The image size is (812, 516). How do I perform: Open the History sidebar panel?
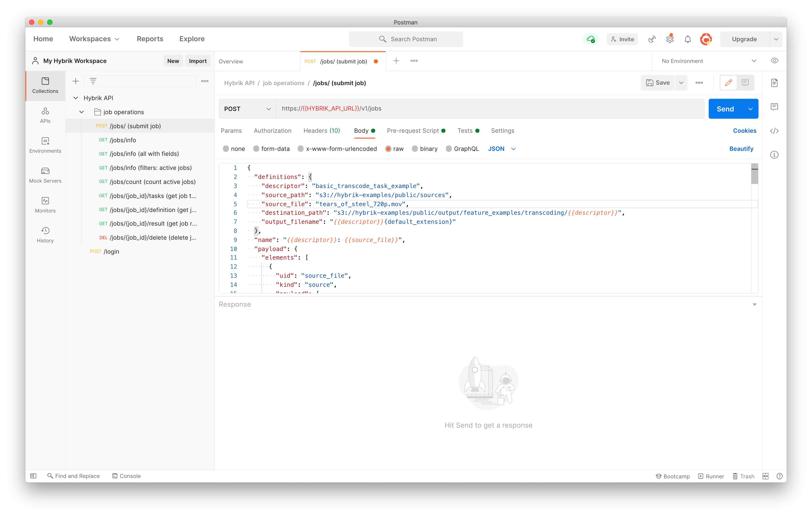coord(45,235)
